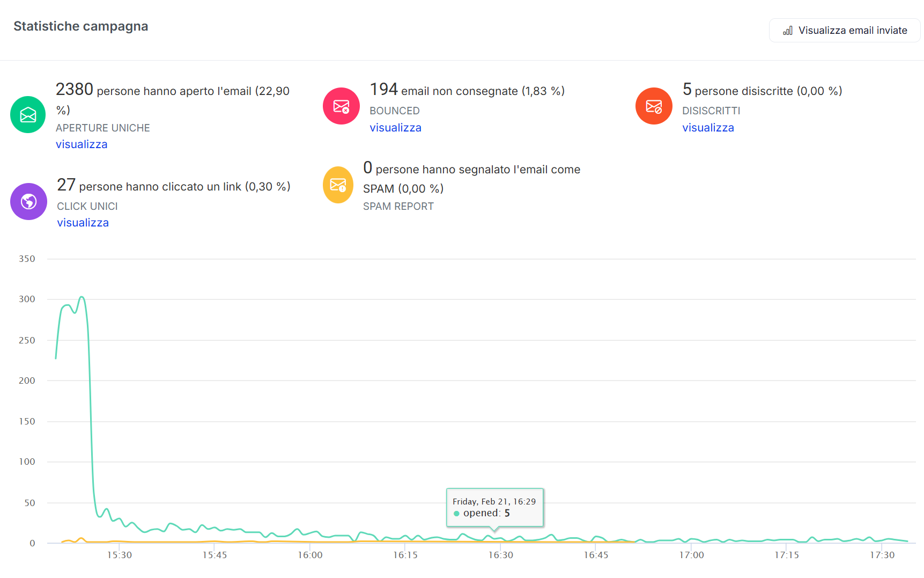Click the Statistiche campagna heading
The image size is (924, 578).
coord(81,26)
